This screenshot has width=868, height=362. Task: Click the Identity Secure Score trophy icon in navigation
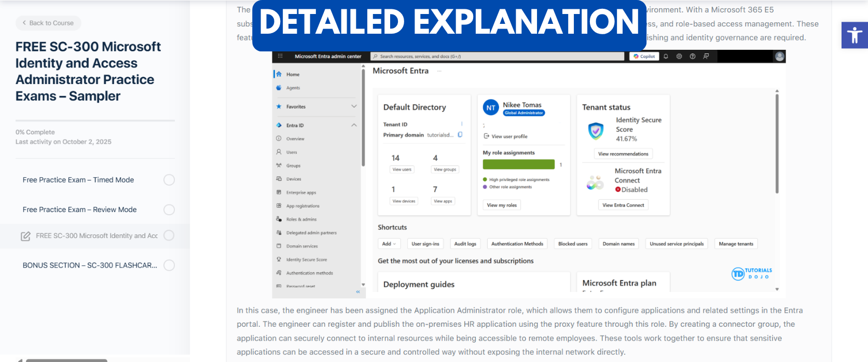click(x=279, y=259)
